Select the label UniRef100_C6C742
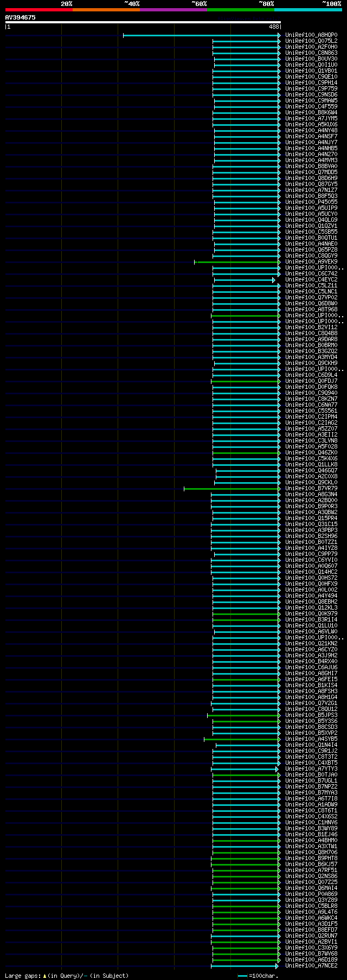The image size is (347, 980). click(x=311, y=274)
